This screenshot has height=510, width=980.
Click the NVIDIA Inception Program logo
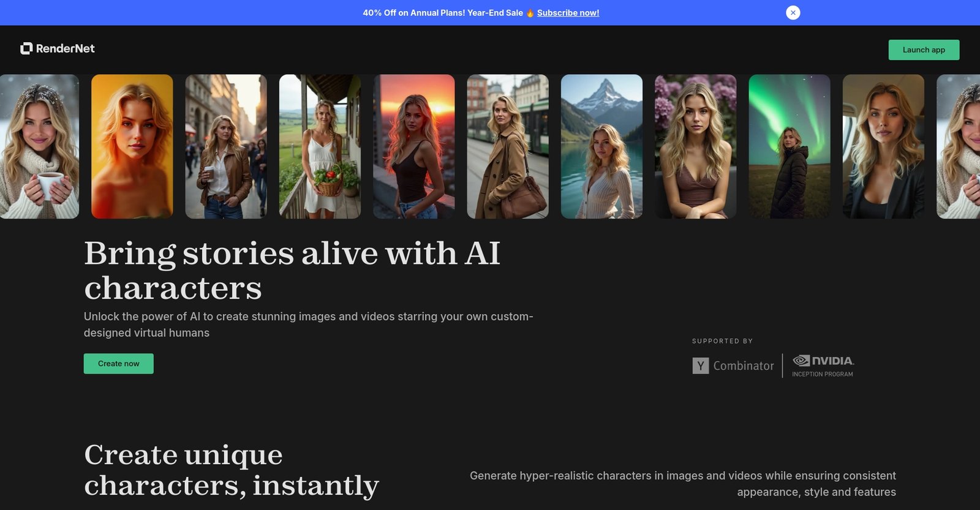(823, 366)
